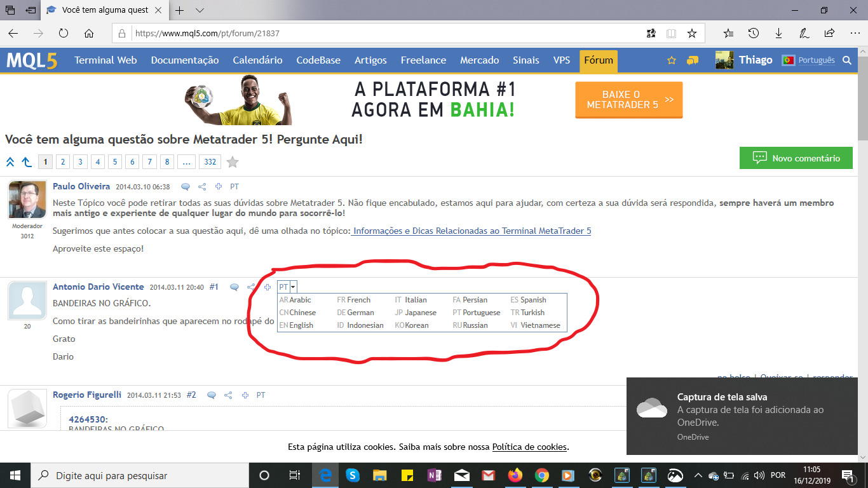Show tab previews with the chevron
Viewport: 868px width, 488px height.
200,10
